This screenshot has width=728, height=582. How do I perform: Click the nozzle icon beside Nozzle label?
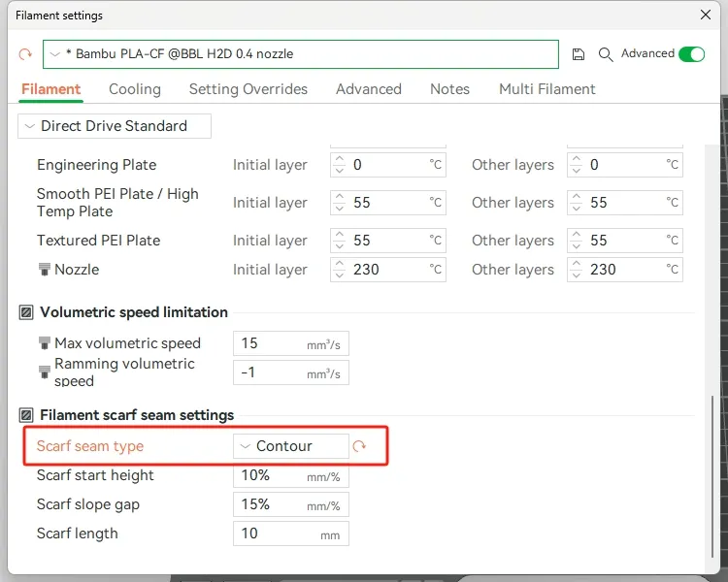(x=44, y=270)
